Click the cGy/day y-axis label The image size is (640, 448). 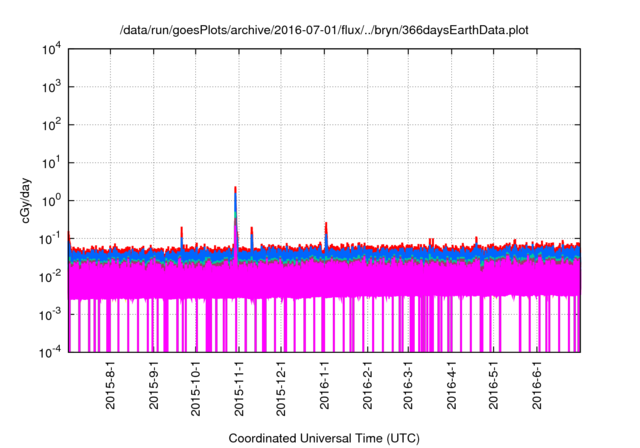click(x=26, y=200)
